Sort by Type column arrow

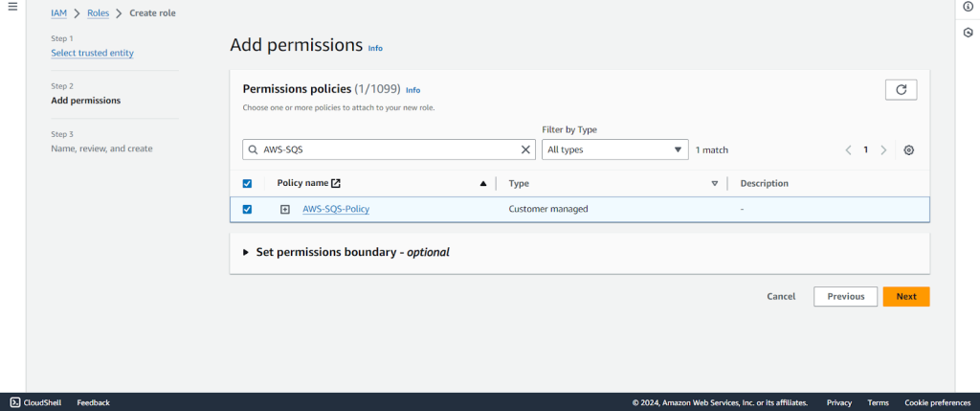click(714, 184)
